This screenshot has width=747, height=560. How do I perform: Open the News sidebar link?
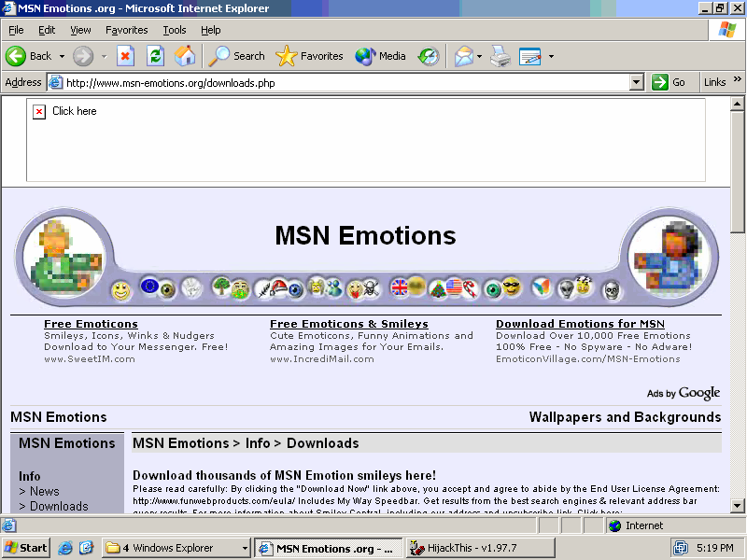[x=44, y=492]
